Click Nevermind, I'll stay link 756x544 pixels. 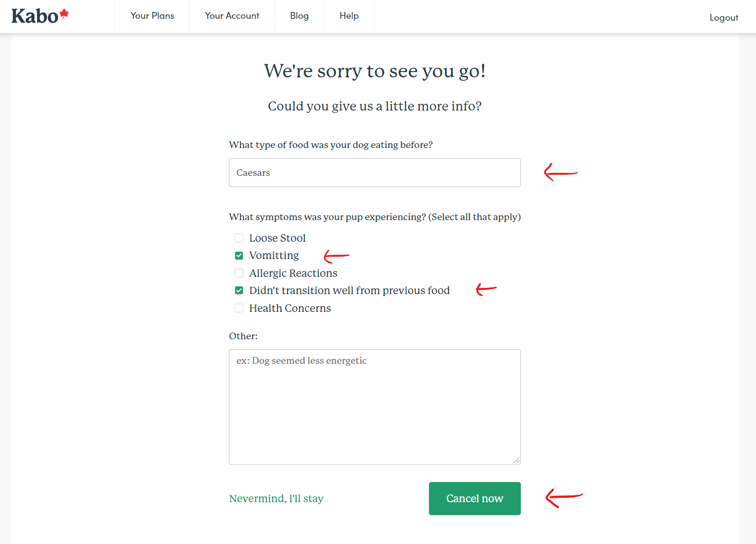(276, 498)
